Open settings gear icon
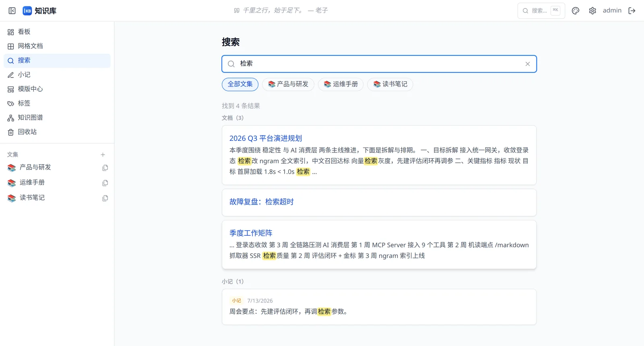The image size is (644, 346). point(592,11)
